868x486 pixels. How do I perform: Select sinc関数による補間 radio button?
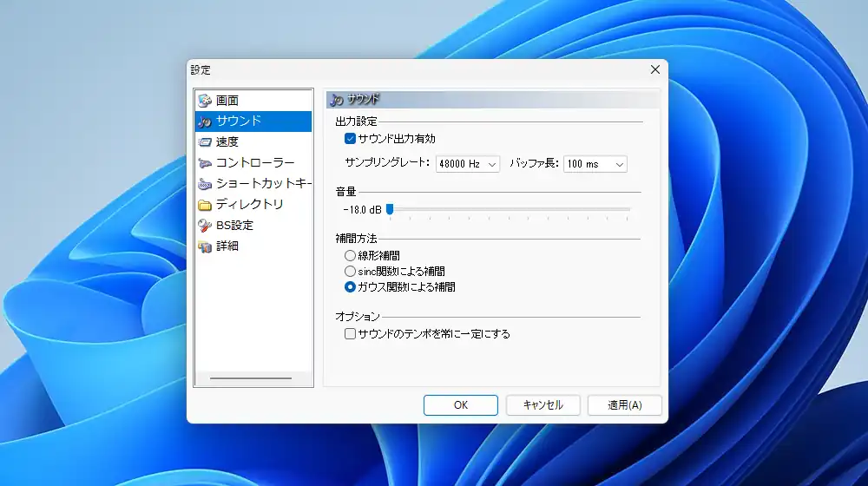pyautogui.click(x=350, y=272)
